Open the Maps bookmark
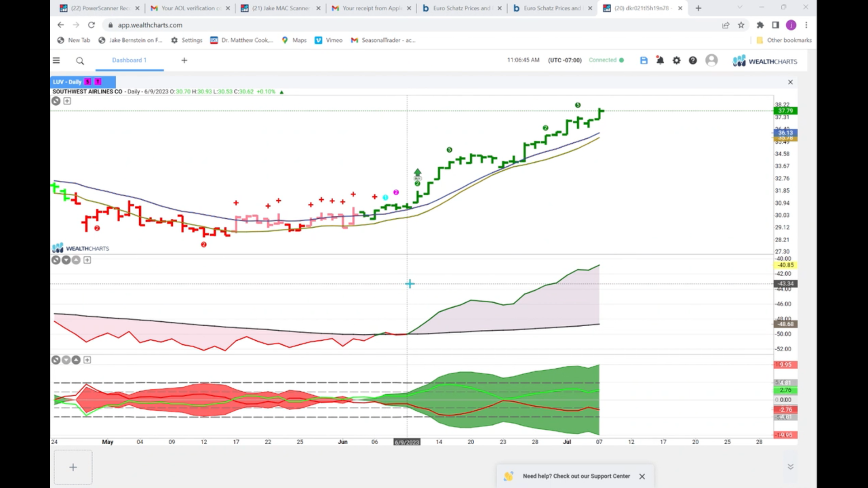868x488 pixels. (x=294, y=40)
